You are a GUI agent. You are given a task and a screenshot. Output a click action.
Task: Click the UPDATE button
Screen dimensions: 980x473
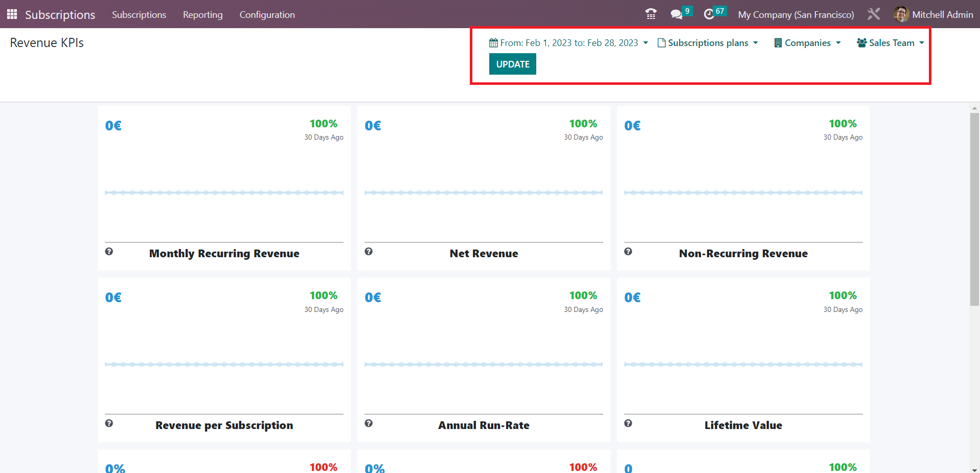click(x=513, y=64)
